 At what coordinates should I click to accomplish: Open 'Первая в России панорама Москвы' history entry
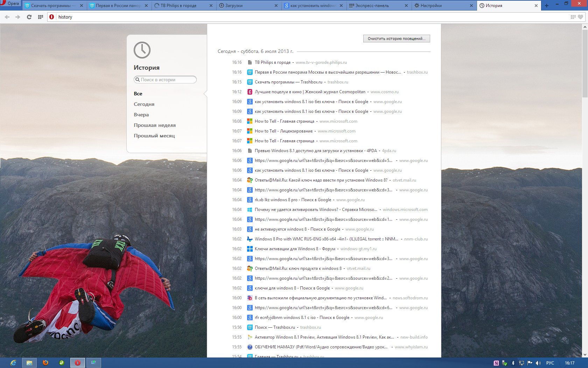pyautogui.click(x=328, y=72)
